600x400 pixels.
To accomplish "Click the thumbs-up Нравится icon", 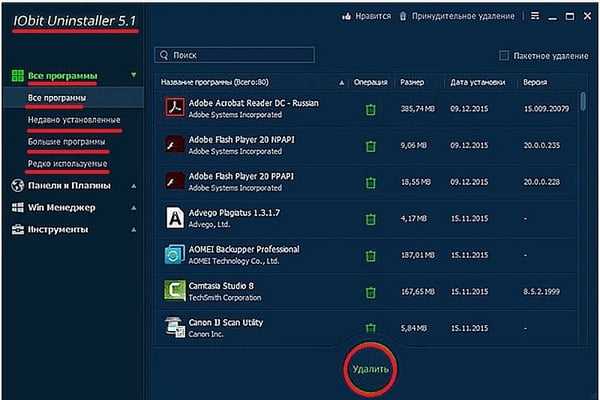I will [x=346, y=16].
